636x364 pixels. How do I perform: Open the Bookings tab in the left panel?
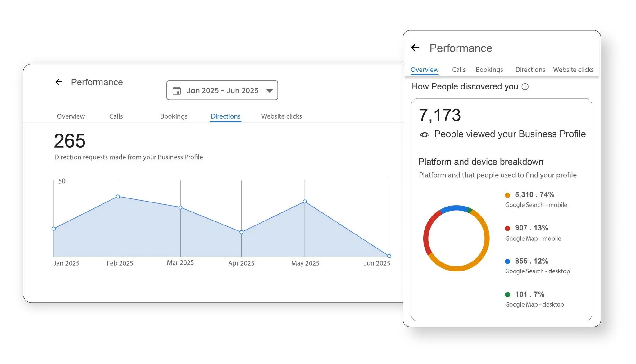click(x=174, y=116)
